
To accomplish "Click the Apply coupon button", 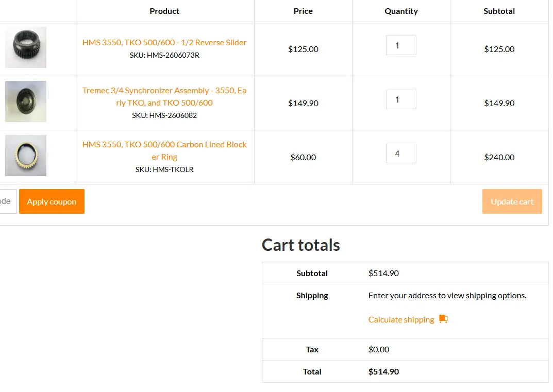I will pyautogui.click(x=52, y=201).
